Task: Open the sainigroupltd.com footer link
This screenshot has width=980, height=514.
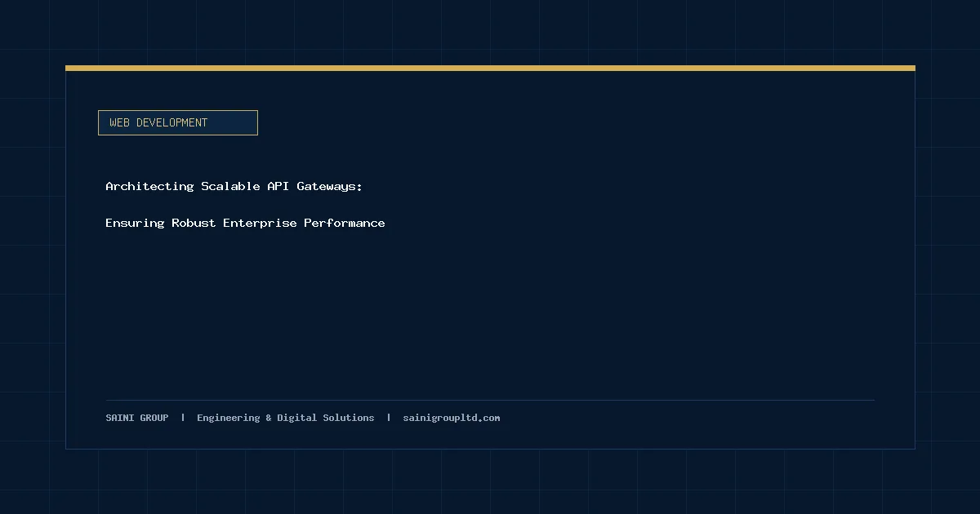Action: click(x=452, y=418)
